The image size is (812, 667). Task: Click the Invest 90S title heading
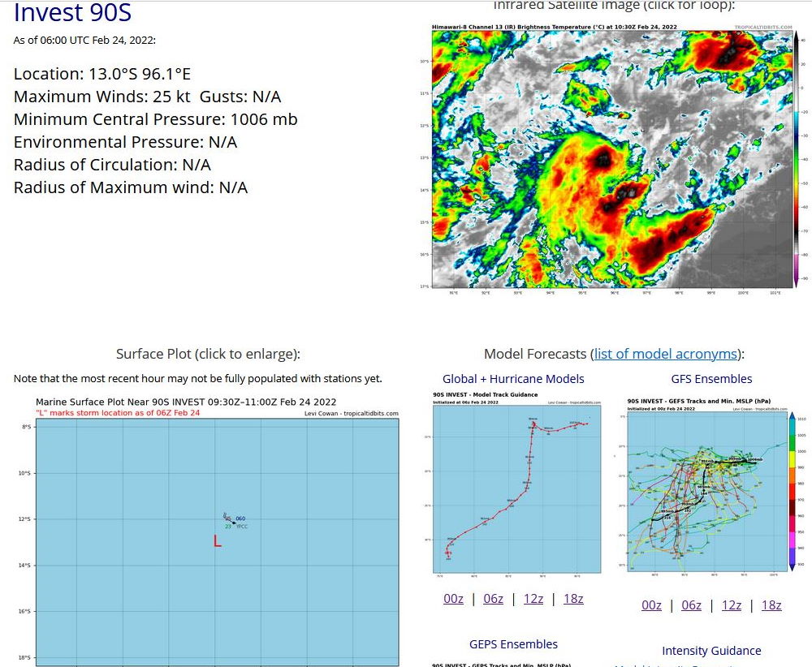[x=72, y=13]
